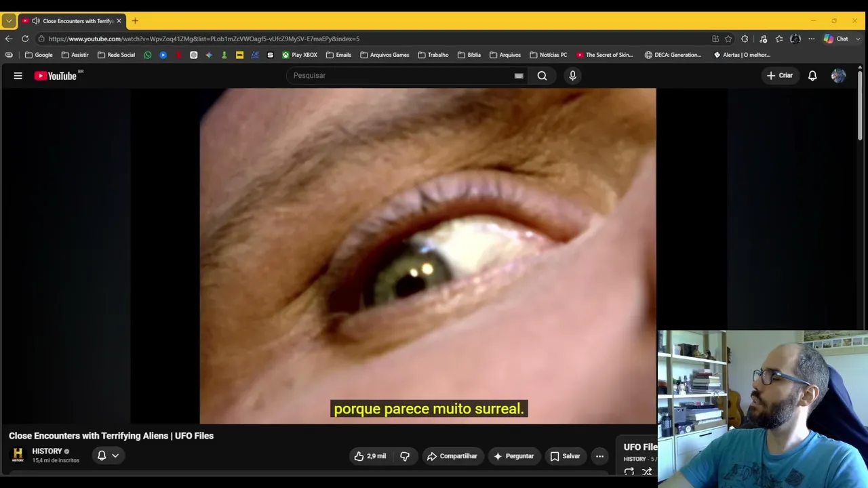868x488 pixels.
Task: Save the video with Salvar button
Action: point(565,456)
